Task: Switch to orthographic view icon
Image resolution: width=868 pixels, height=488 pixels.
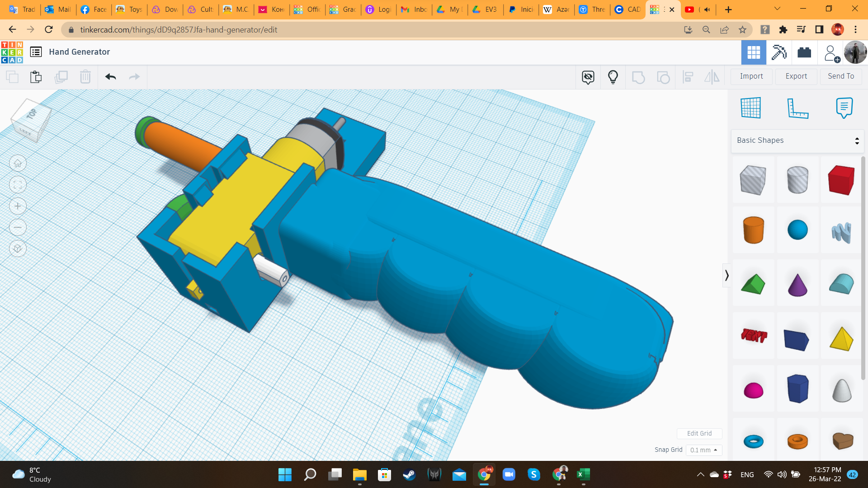Action: point(17,248)
